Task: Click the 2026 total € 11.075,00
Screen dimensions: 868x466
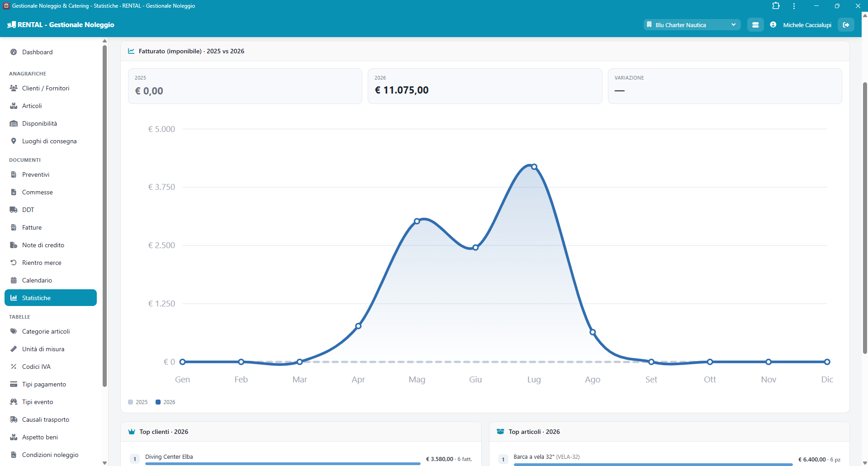Action: click(x=402, y=90)
